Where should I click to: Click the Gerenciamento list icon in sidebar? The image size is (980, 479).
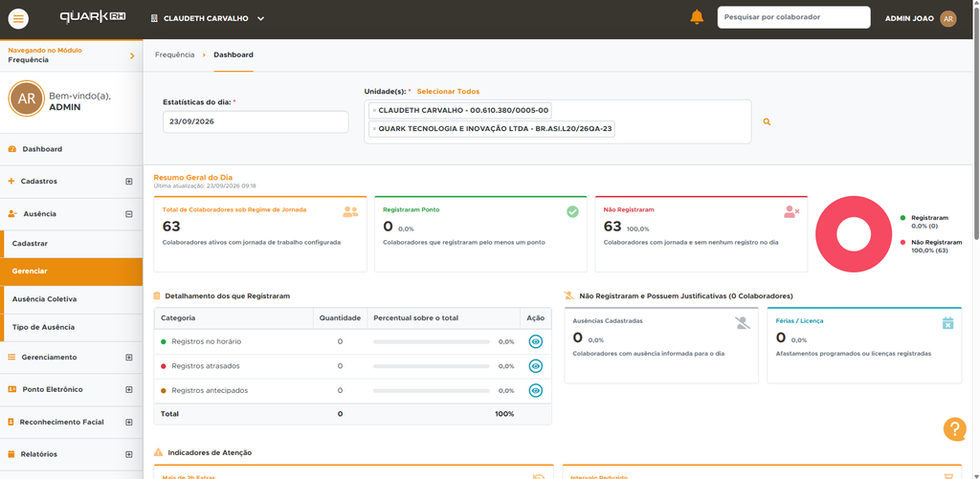point(11,358)
